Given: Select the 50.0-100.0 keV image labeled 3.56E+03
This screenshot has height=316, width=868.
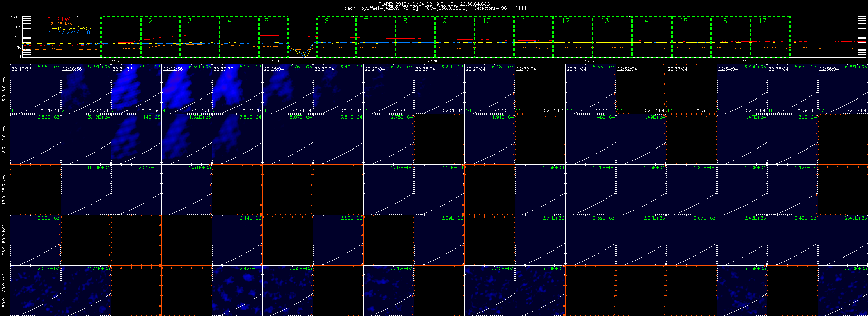Looking at the screenshot, I should [x=540, y=290].
